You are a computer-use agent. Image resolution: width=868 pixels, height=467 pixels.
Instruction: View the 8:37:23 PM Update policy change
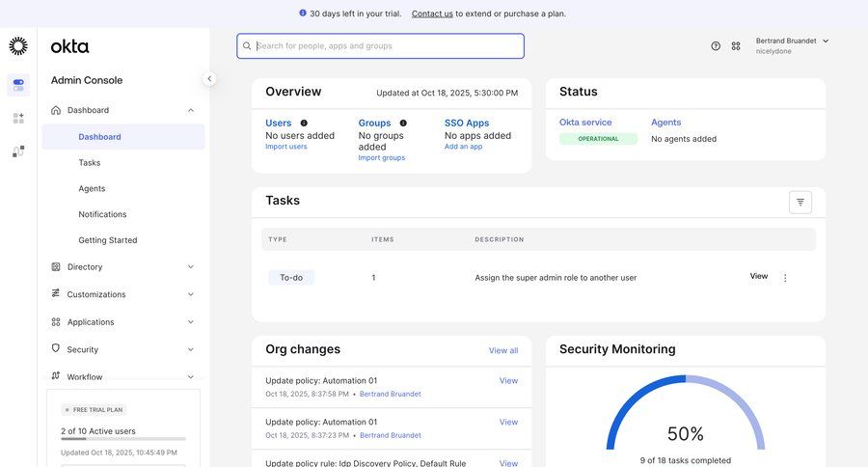click(x=508, y=422)
